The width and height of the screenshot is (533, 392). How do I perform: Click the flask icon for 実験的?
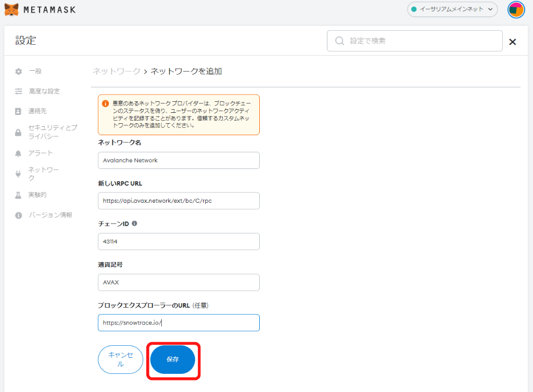pos(18,195)
